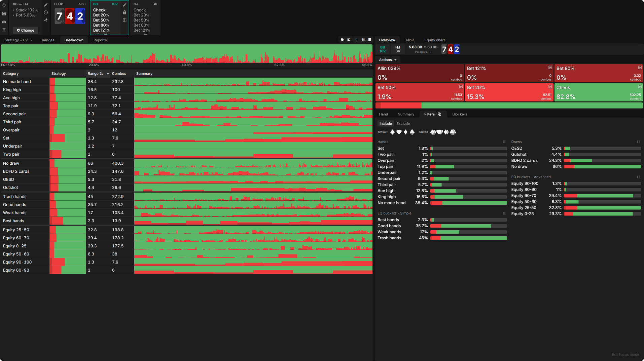Open the info icon beside Stack 102bb
This screenshot has height=361, width=644.
46,12
